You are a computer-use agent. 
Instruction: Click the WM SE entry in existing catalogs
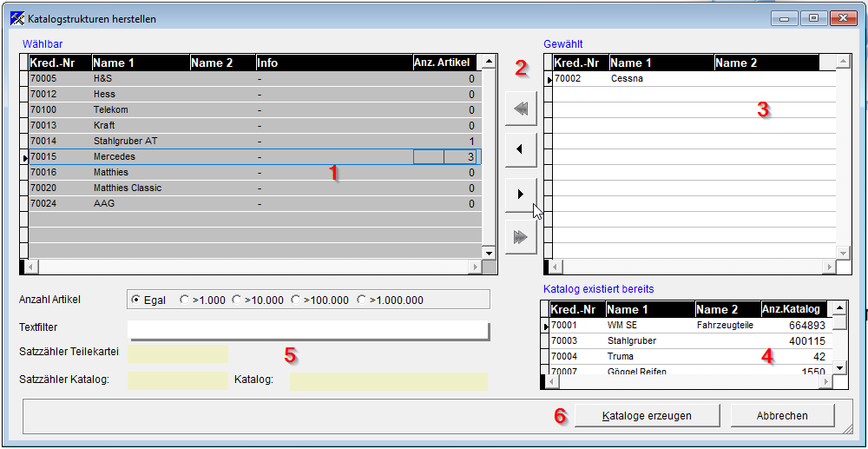pos(622,325)
